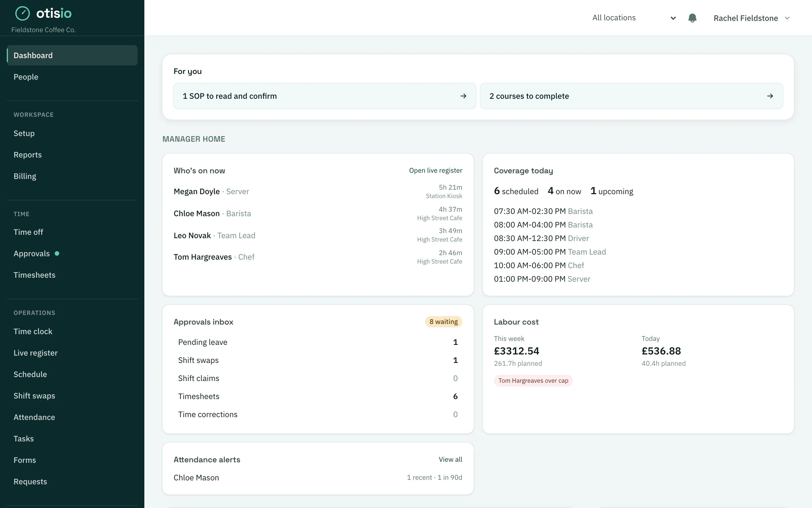The height and width of the screenshot is (508, 812).
Task: Click the 261.7h planned text
Action: 518,364
